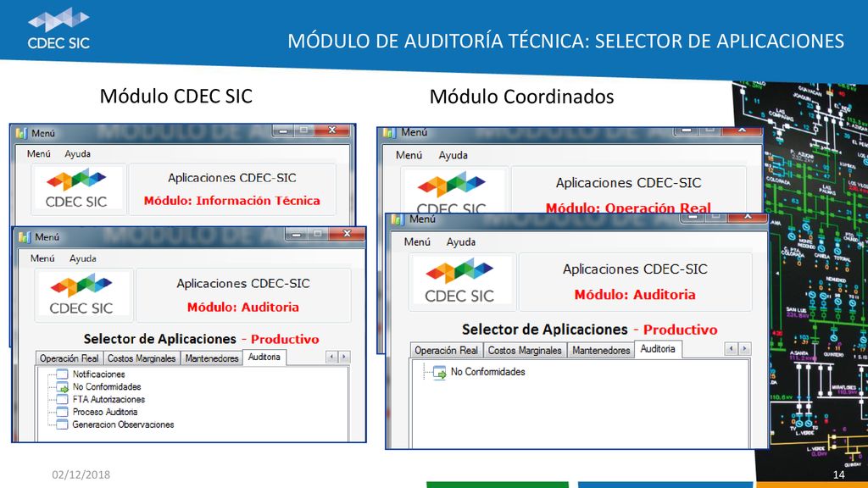Click the Generacion Observaciones item icon

tap(62, 425)
